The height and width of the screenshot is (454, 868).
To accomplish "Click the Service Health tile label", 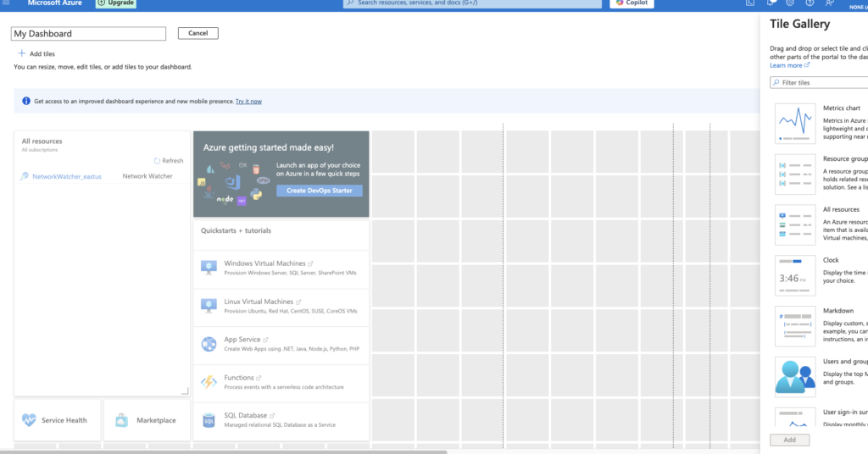I will (64, 420).
